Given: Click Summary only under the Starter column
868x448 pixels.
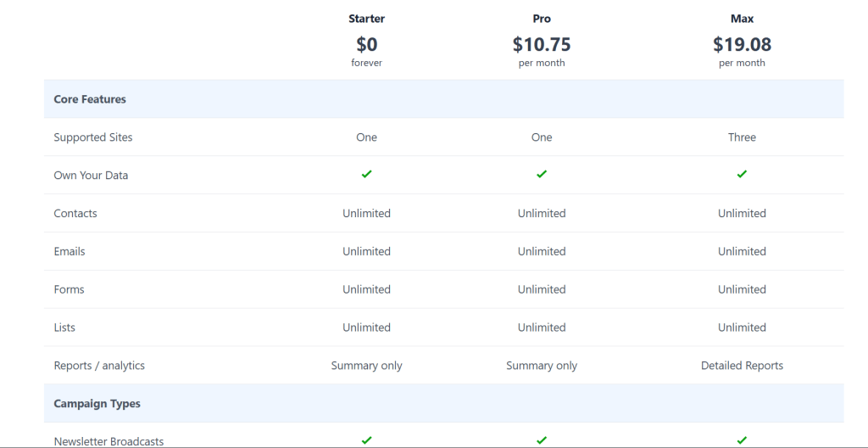Looking at the screenshot, I should click(367, 366).
